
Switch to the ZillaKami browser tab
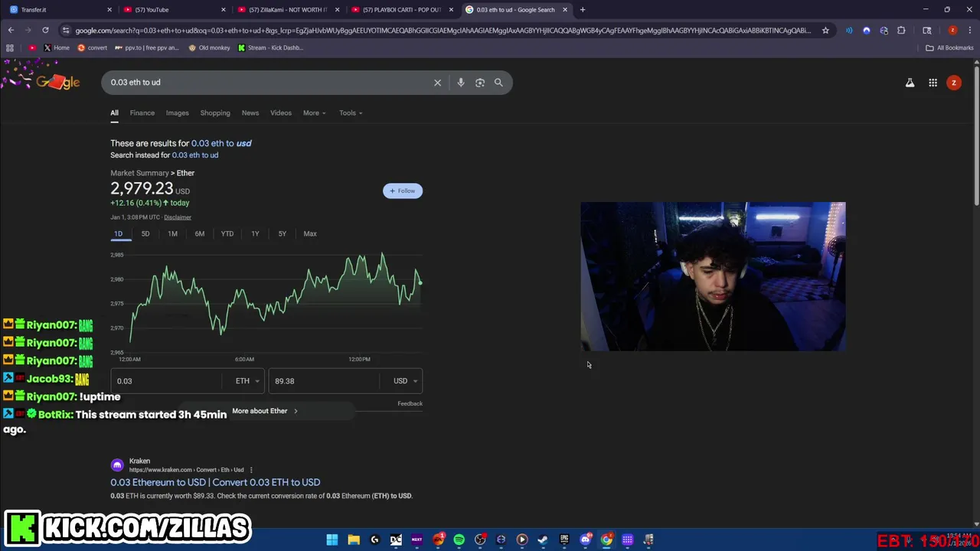pos(289,10)
